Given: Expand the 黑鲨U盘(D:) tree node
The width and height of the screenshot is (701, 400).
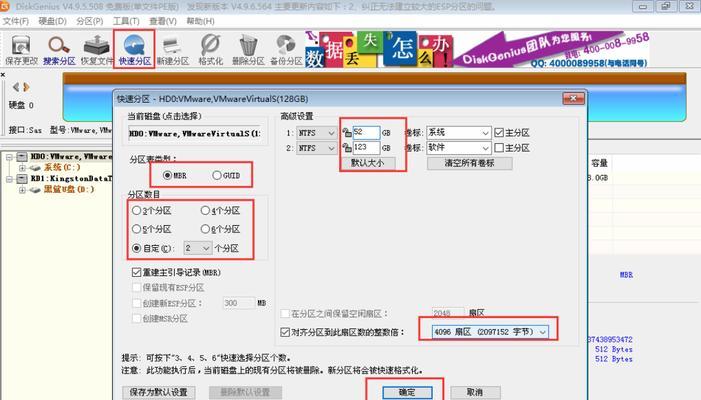Looking at the screenshot, I should tap(22, 189).
